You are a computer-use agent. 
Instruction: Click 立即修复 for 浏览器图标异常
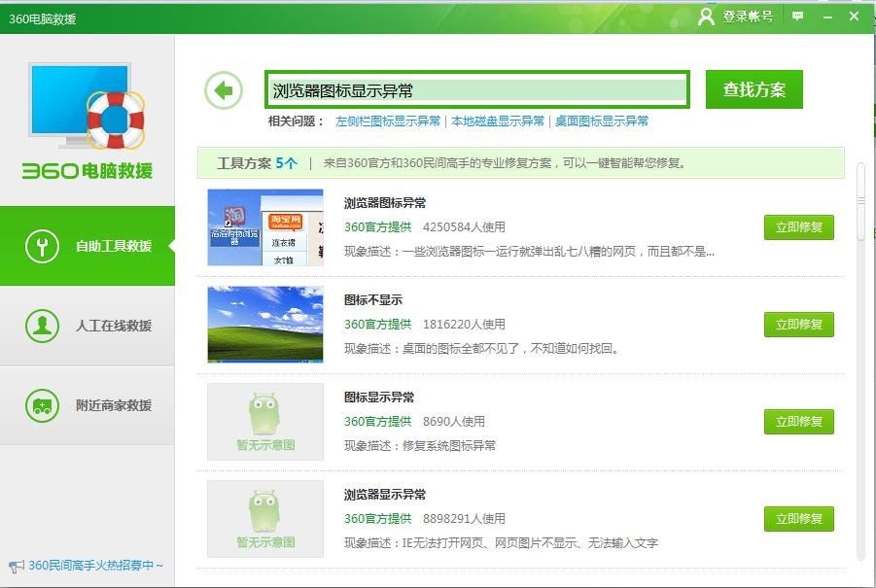[798, 227]
